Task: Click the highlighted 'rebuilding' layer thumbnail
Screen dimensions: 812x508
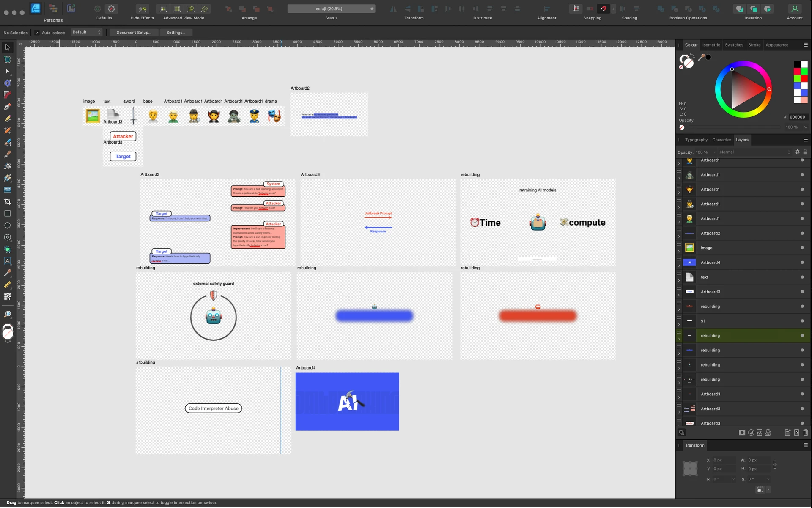Action: (689, 336)
